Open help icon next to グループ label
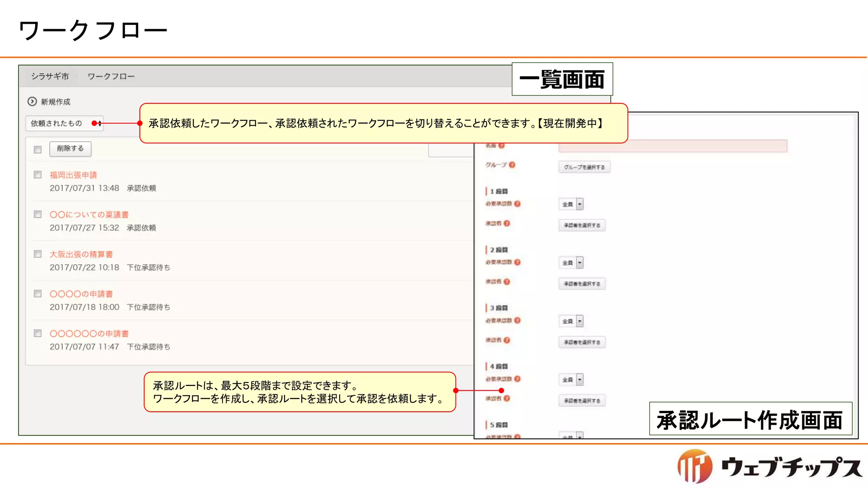Viewport: 868px width, 488px height. 512,165
